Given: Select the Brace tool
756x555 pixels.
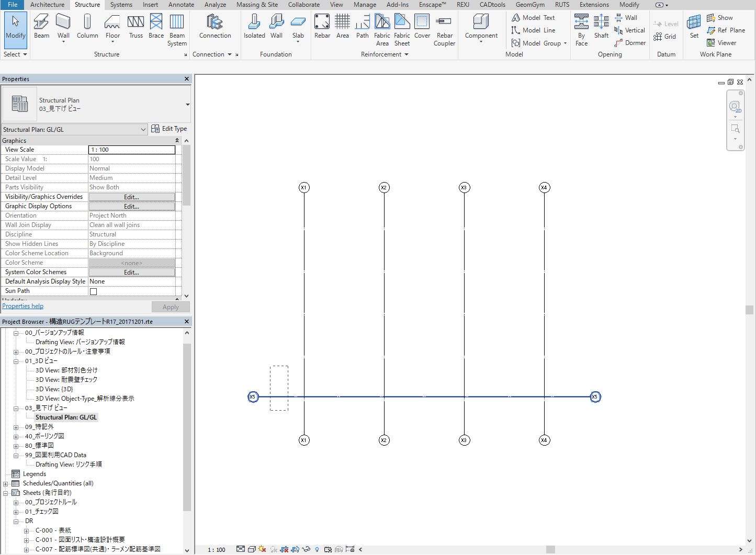Looking at the screenshot, I should coord(156,26).
